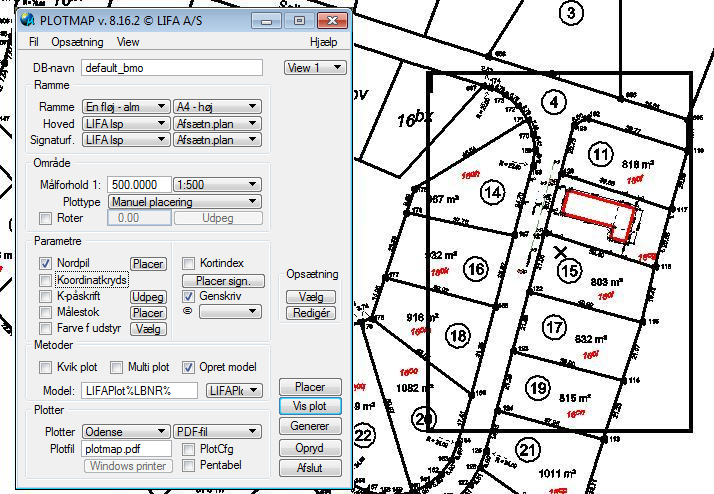Open the Hoved 'Afsætn.plan' dropdown

tap(217, 123)
